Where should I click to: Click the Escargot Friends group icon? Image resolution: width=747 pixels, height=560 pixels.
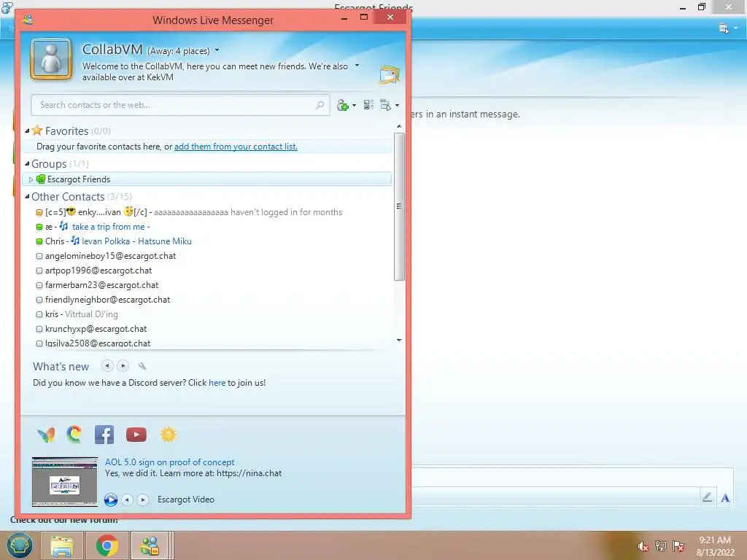click(x=41, y=179)
